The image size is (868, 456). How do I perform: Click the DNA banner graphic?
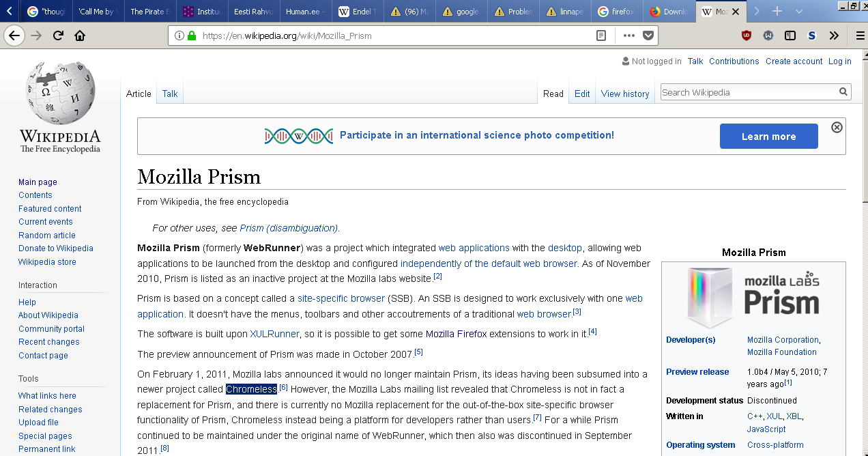coord(299,136)
